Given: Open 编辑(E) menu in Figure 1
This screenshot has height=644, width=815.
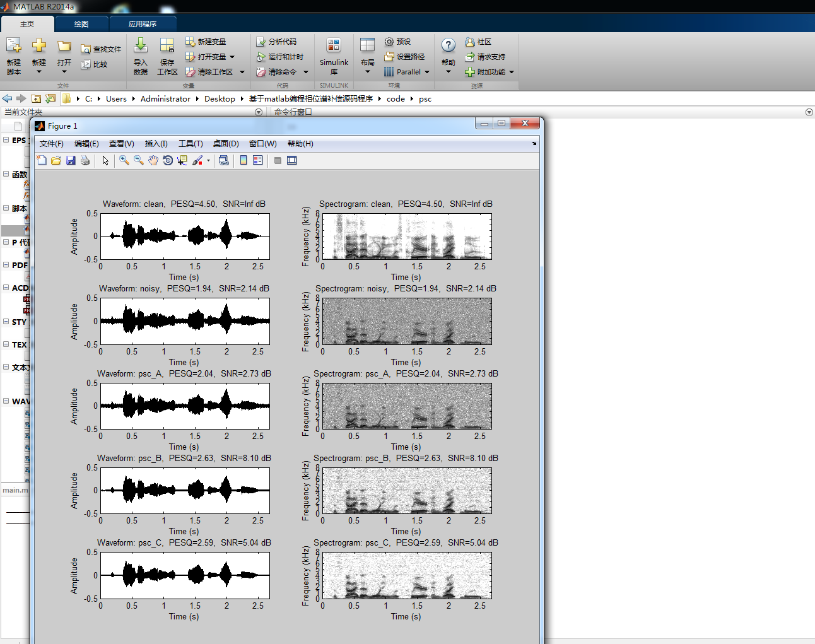Looking at the screenshot, I should 86,144.
